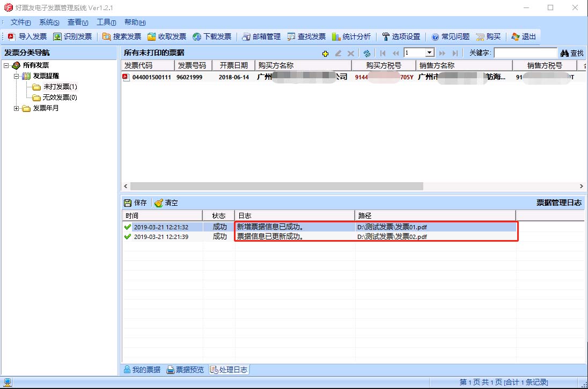Switch to 处理日志 tab
Image resolution: width=588 pixels, height=389 pixels.
tap(229, 370)
